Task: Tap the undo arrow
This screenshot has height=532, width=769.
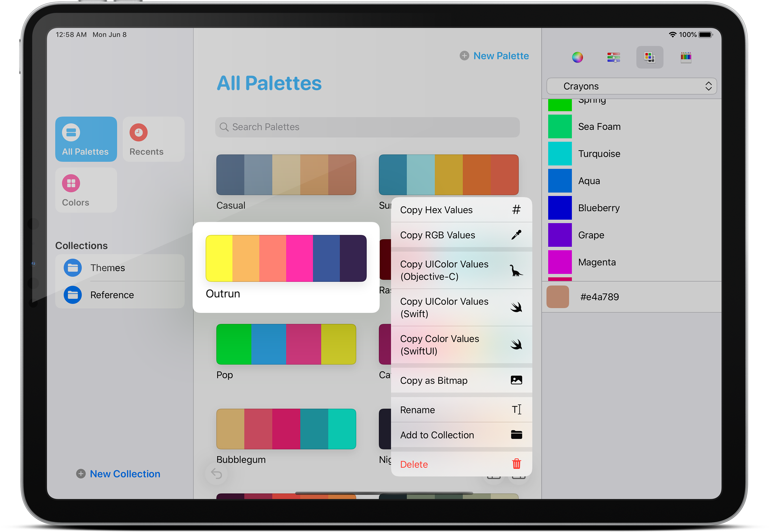Action: 216,473
